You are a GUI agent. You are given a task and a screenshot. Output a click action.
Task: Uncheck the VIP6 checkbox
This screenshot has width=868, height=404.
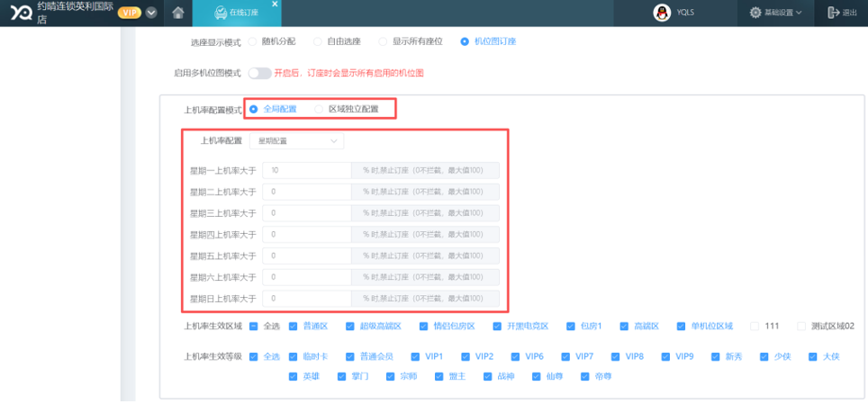pyautogui.click(x=515, y=356)
